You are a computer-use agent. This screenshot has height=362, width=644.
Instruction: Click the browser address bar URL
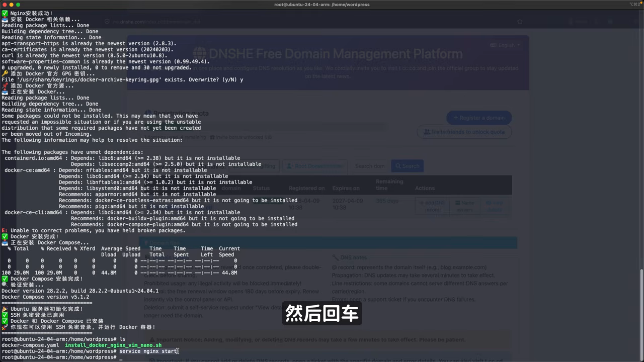click(x=157, y=22)
